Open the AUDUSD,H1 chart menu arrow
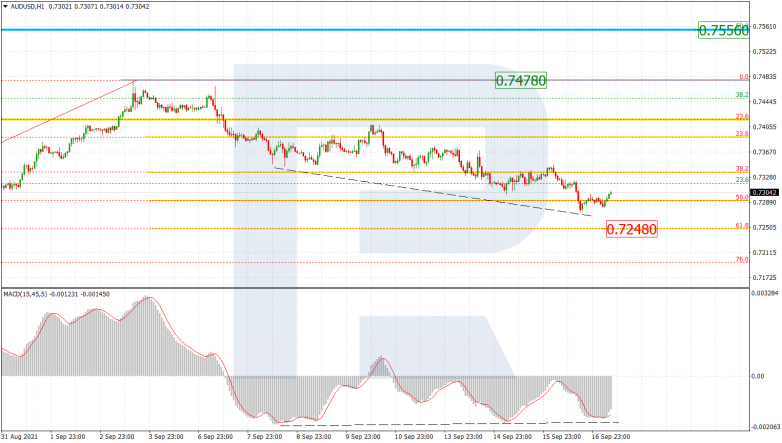Screen dimensions: 782x443 [5, 7]
